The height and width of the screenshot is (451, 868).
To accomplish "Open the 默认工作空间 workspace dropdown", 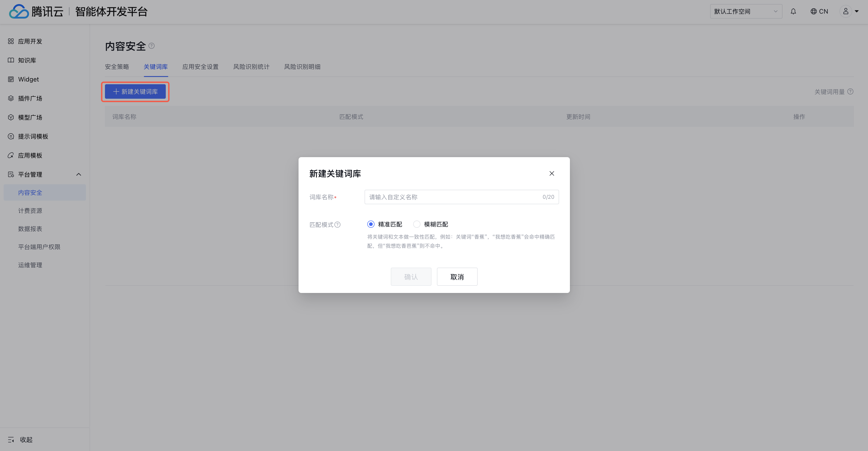I will (x=746, y=12).
